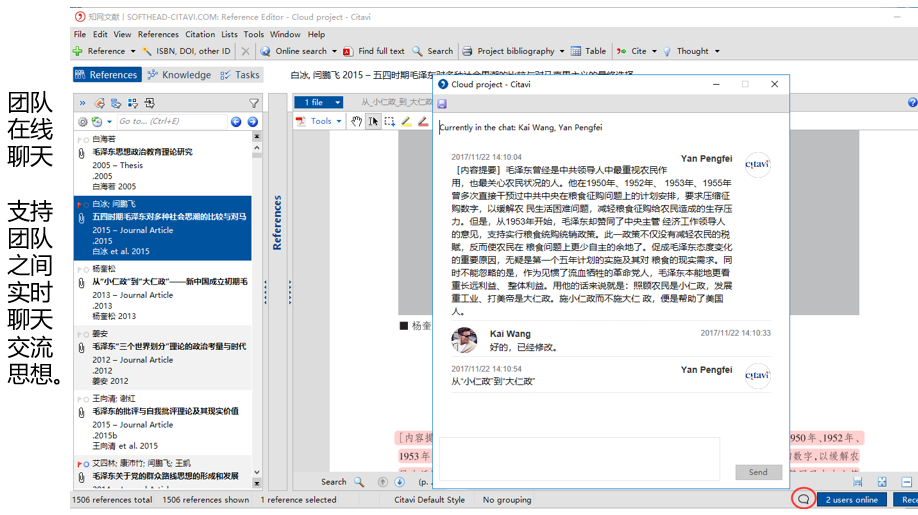This screenshot has width=918, height=515.
Task: Select the 杨奎松 2013 Journal Article reference
Action: click(x=163, y=293)
